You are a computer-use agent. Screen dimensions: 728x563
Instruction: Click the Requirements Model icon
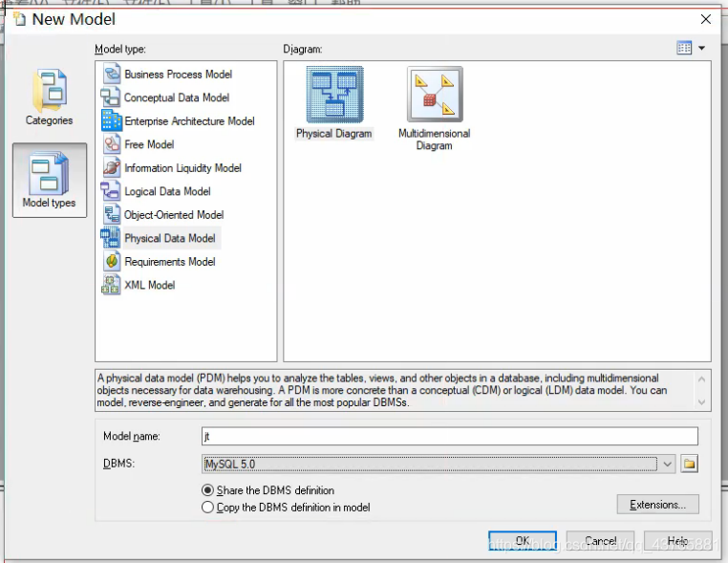pos(112,262)
